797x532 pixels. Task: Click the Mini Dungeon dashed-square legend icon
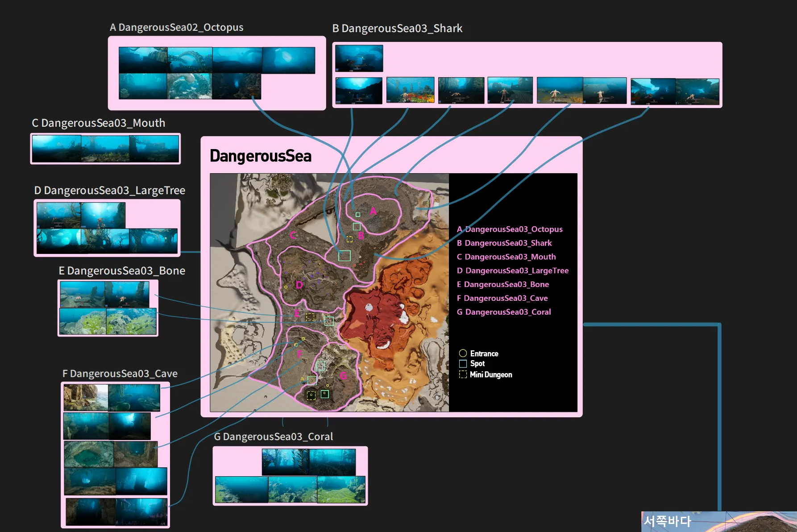point(463,374)
